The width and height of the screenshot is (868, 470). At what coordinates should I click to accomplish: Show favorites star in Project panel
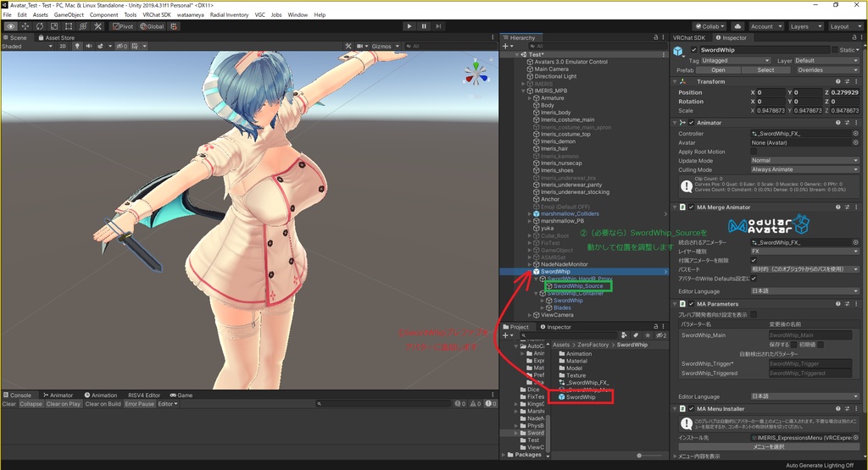(648, 335)
